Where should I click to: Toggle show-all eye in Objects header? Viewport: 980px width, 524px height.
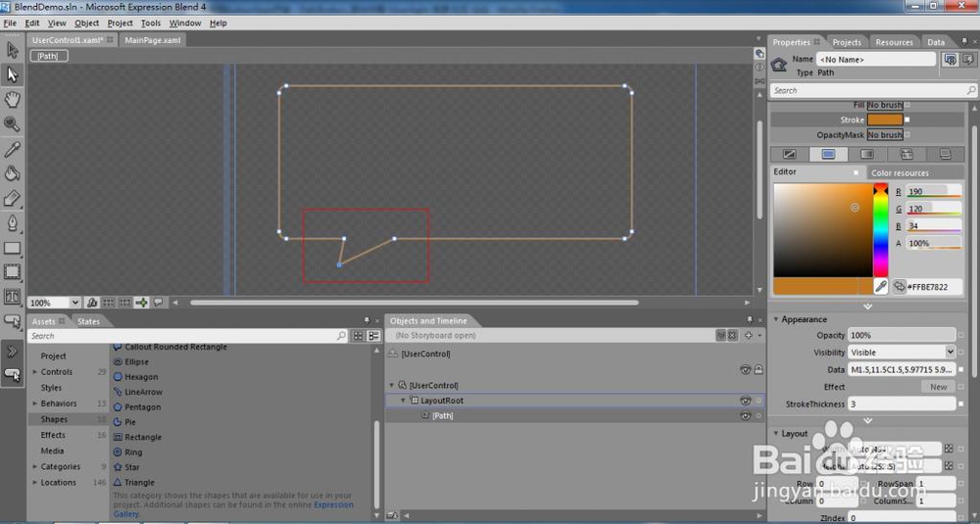745,369
